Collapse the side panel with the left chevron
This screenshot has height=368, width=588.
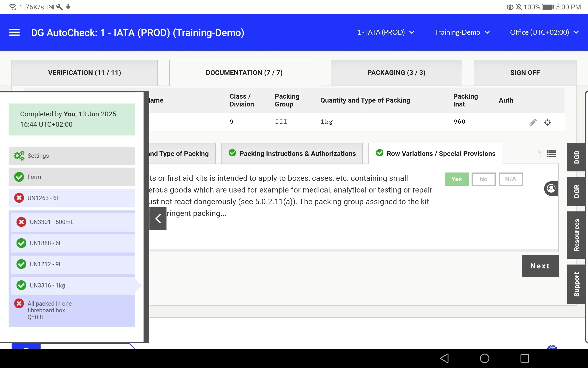158,218
